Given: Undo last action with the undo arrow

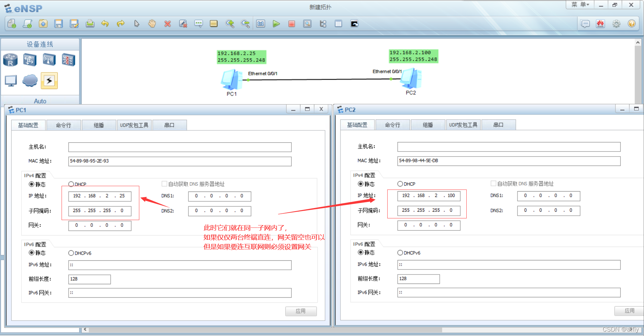Looking at the screenshot, I should click(105, 24).
